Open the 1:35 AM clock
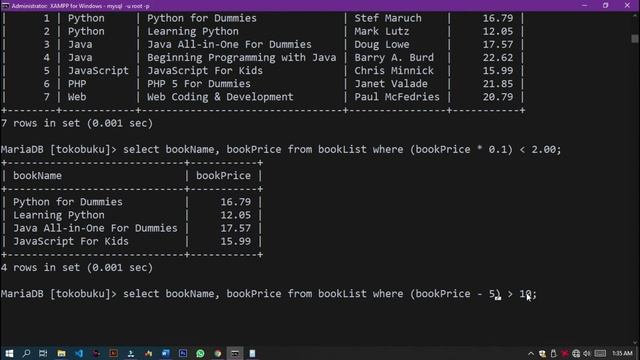Image resolution: width=640 pixels, height=360 pixels. pos(622,353)
